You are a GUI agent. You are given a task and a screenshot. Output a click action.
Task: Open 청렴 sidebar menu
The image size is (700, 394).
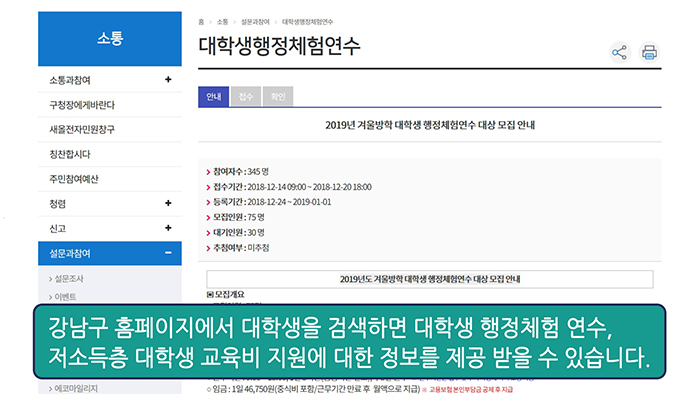pyautogui.click(x=110, y=204)
